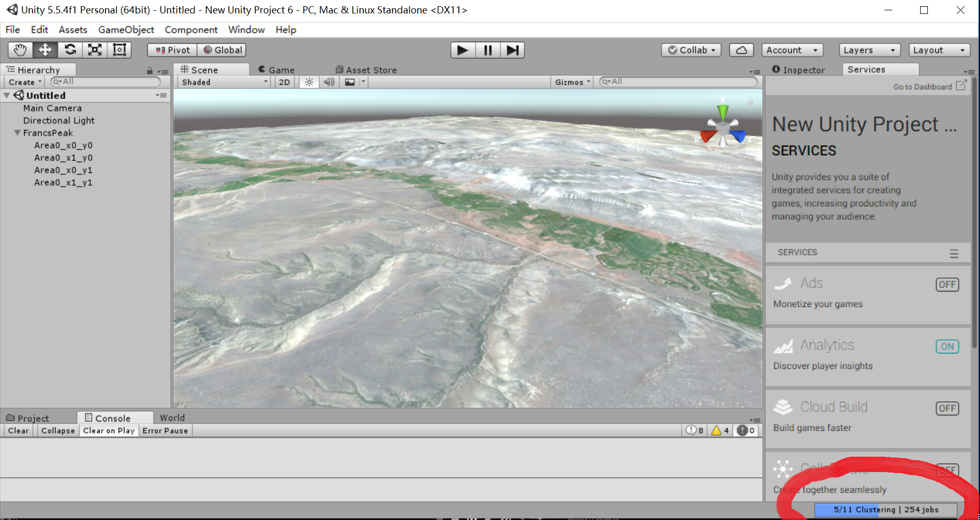Viewport: 980px width, 520px height.
Task: Open Unity Cloud services window
Action: 741,50
